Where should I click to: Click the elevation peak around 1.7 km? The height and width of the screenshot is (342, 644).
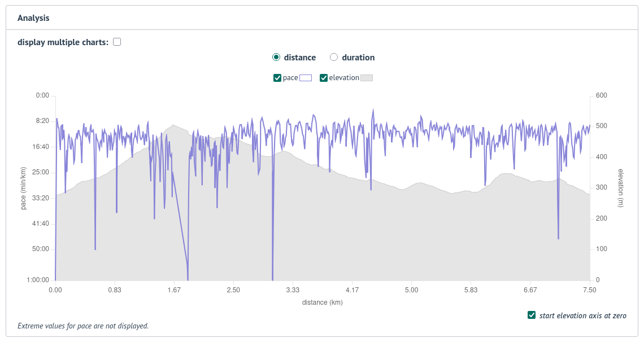172,125
